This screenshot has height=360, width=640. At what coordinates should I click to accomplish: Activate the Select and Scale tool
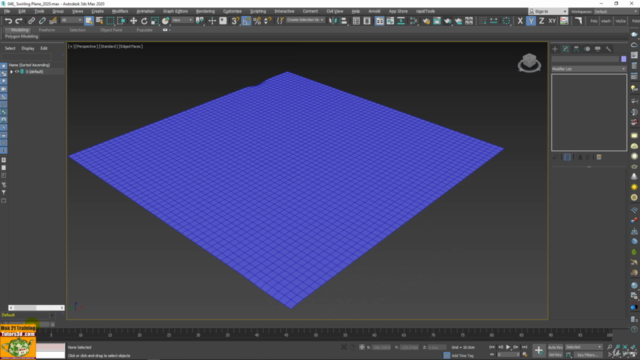155,21
